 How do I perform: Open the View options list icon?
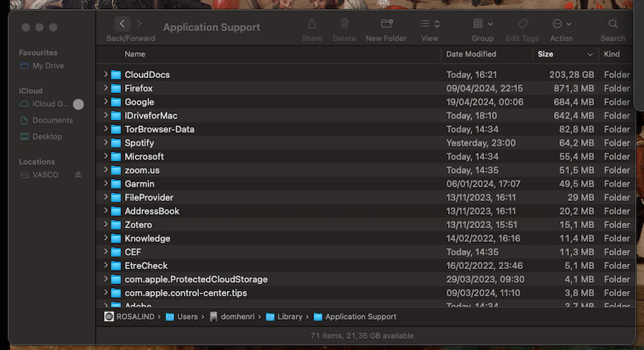(x=425, y=23)
